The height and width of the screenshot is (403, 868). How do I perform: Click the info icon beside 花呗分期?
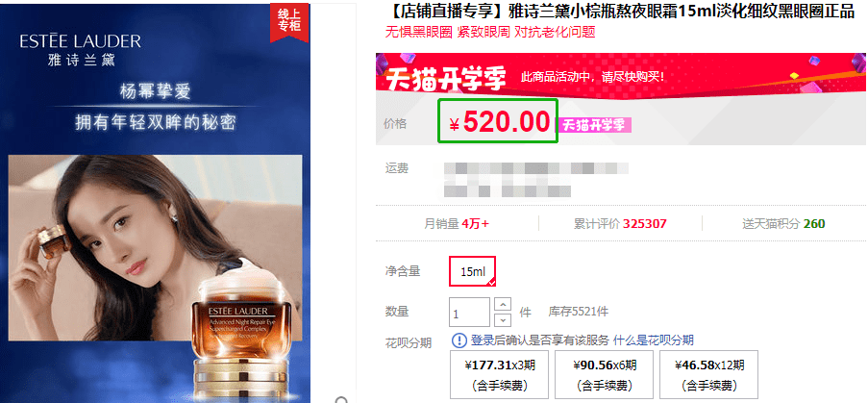459,340
